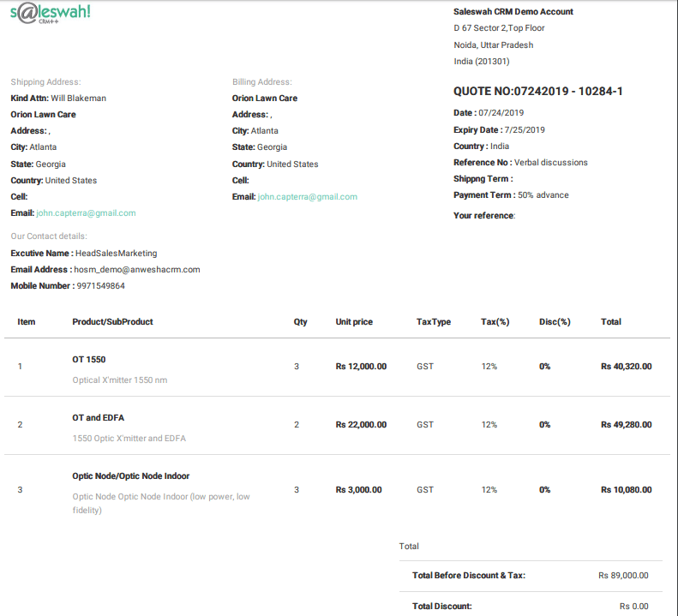Click the Rs 22,000.00 unit price
This screenshot has height=616, width=678.
[x=361, y=424]
